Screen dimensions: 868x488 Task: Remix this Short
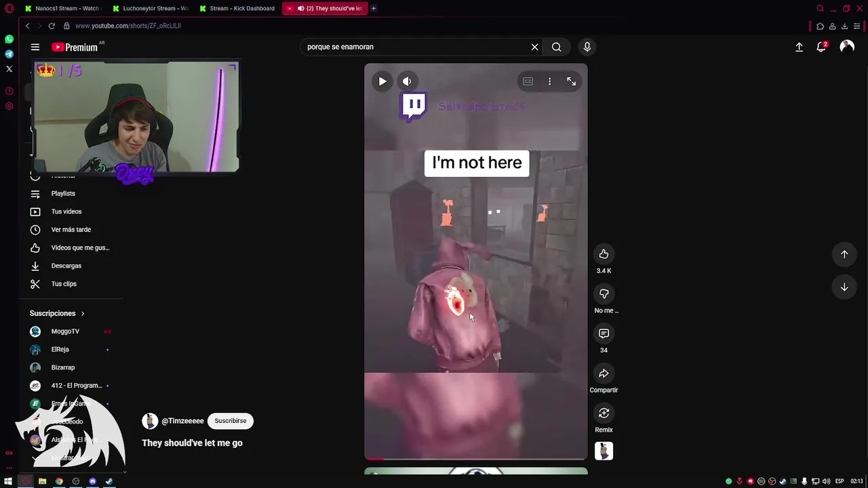604,413
